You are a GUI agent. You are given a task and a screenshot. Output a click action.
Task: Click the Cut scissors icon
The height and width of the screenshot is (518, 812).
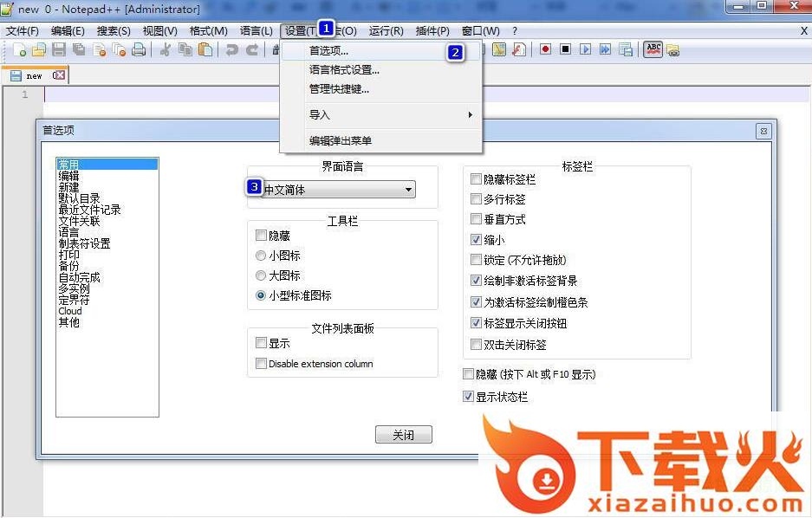tap(166, 49)
